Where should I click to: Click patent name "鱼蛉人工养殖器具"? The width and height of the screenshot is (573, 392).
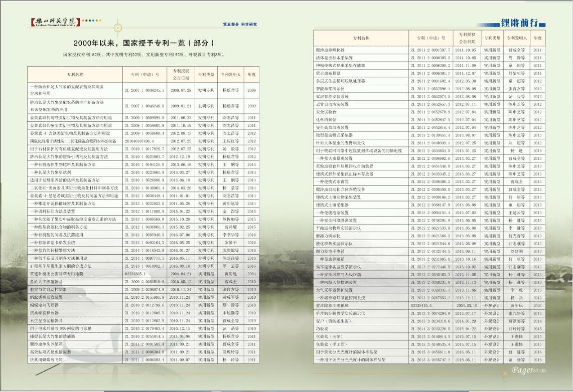pyautogui.click(x=46, y=282)
